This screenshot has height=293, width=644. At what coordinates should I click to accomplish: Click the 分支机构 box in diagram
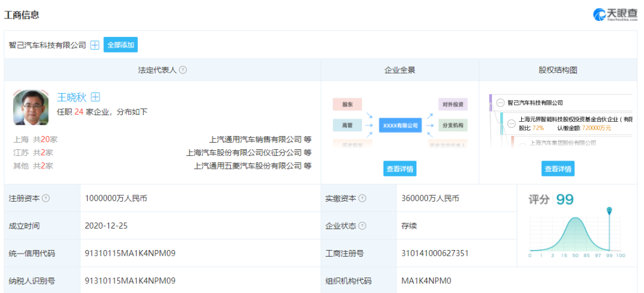point(453,125)
